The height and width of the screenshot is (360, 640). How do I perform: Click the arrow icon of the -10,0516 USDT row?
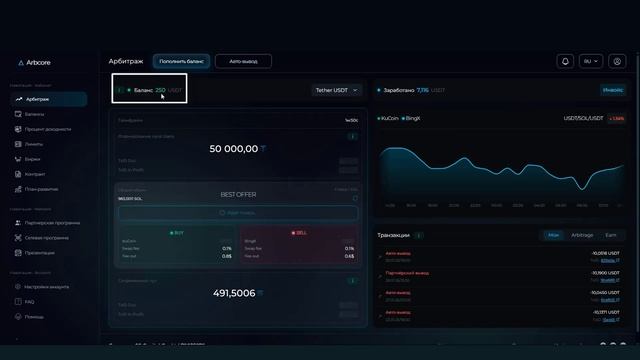380,257
